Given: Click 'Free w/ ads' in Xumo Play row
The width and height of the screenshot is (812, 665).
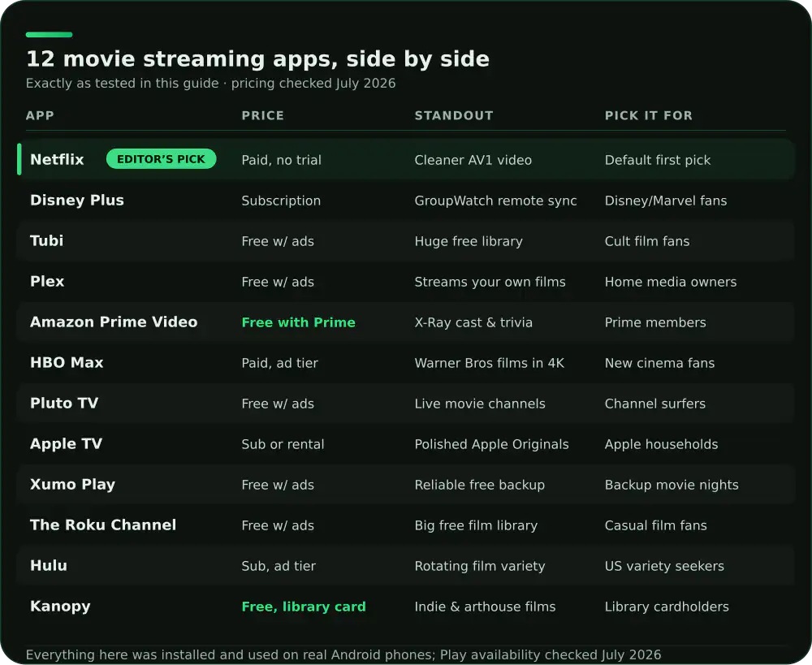Looking at the screenshot, I should pos(278,485).
